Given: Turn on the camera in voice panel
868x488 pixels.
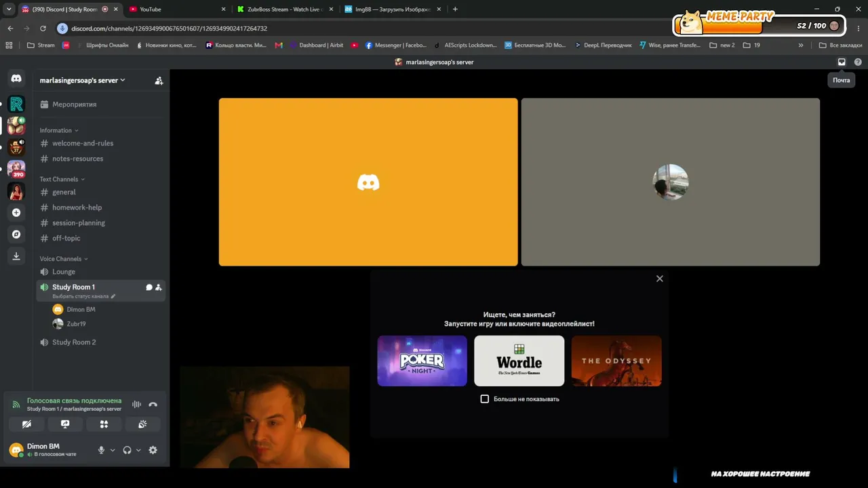Looking at the screenshot, I should (x=26, y=424).
